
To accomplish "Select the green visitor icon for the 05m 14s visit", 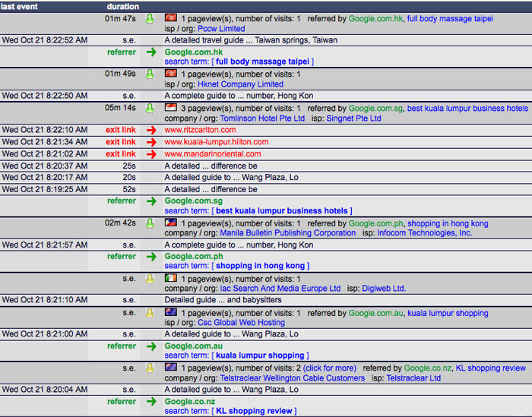I will coord(150,108).
